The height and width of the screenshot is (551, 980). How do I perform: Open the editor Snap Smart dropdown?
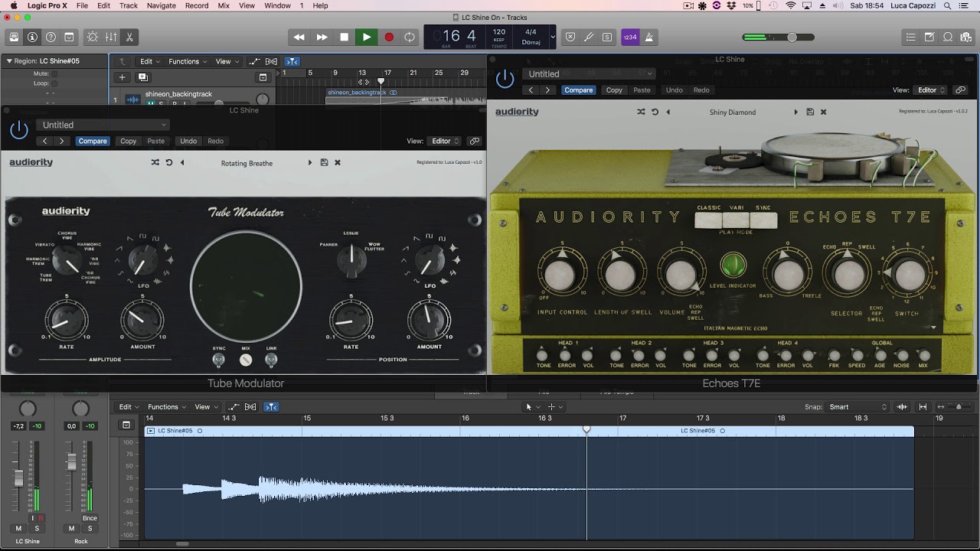click(x=857, y=407)
